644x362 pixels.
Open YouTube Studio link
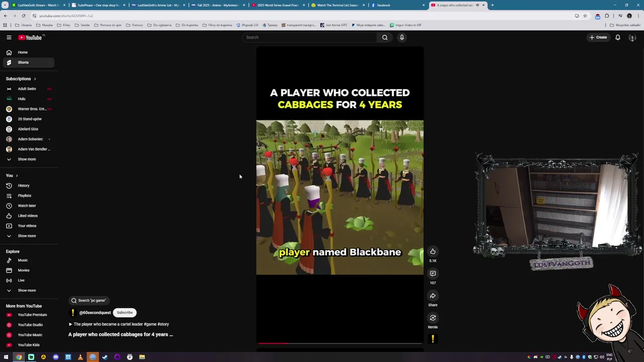click(x=28, y=325)
